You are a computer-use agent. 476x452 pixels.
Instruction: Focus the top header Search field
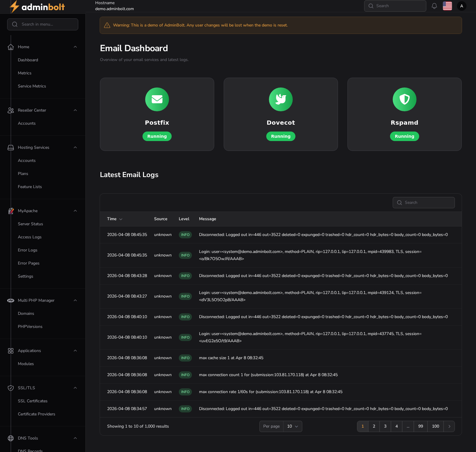point(395,6)
